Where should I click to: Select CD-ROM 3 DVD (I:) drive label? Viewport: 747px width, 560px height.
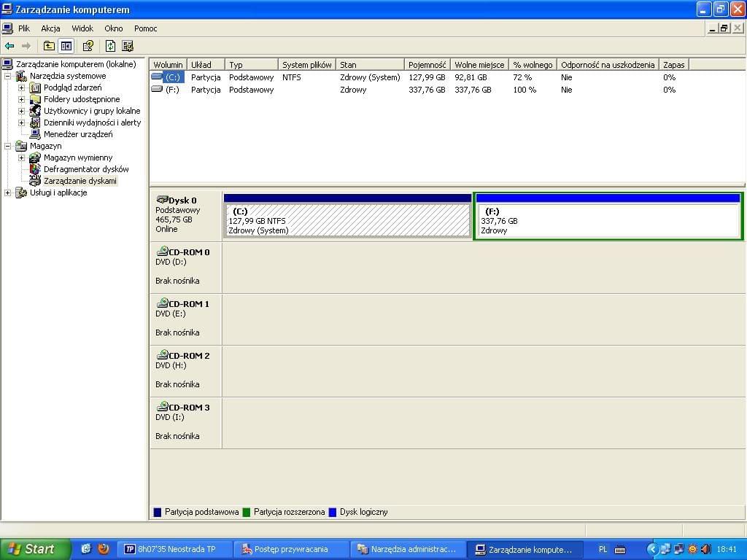185,422
